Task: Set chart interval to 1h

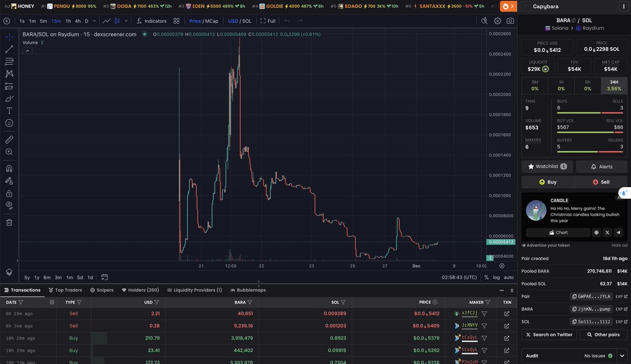Action: [x=68, y=21]
